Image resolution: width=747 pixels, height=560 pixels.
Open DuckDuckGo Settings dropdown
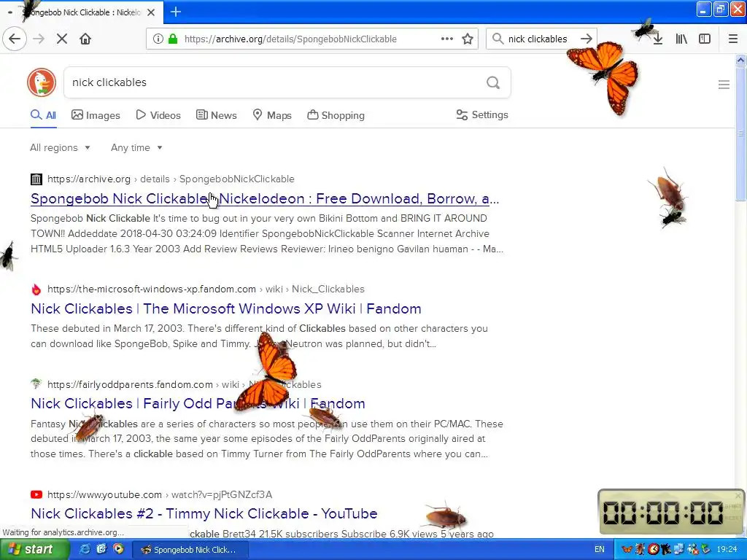point(482,114)
